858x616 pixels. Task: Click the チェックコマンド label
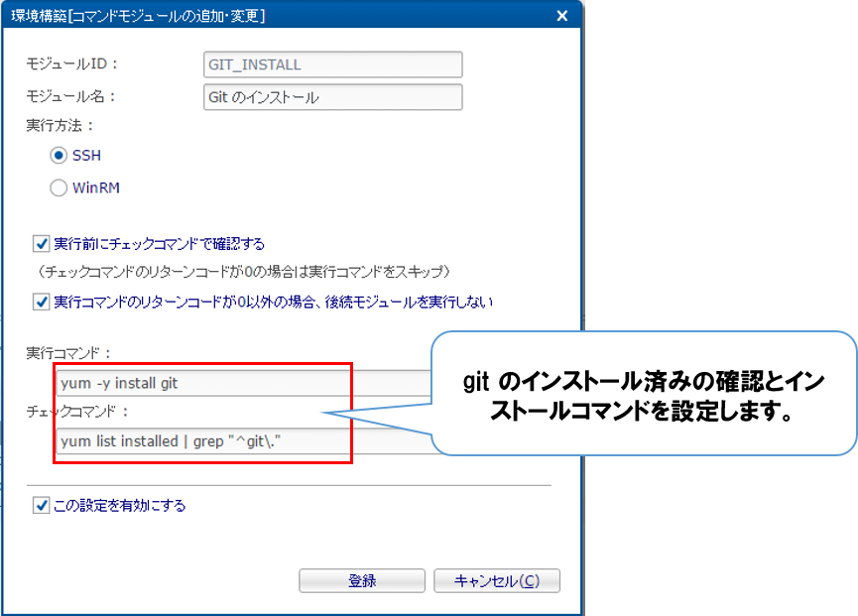77,411
